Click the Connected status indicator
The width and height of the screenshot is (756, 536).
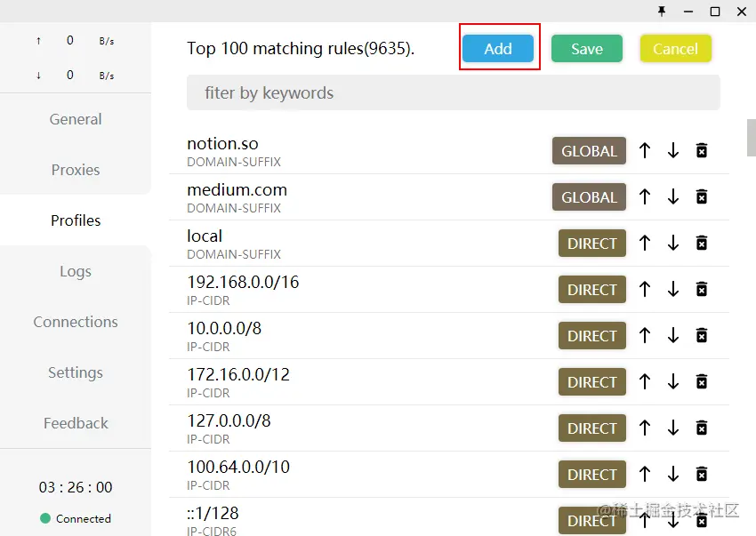76,518
